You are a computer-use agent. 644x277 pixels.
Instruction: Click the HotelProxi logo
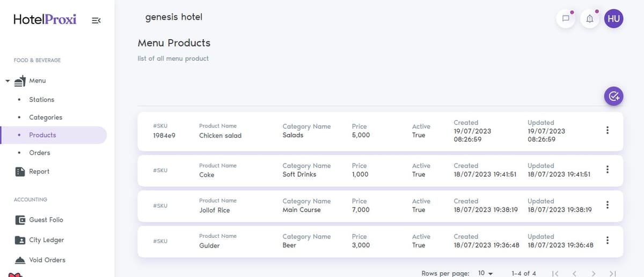[45, 19]
